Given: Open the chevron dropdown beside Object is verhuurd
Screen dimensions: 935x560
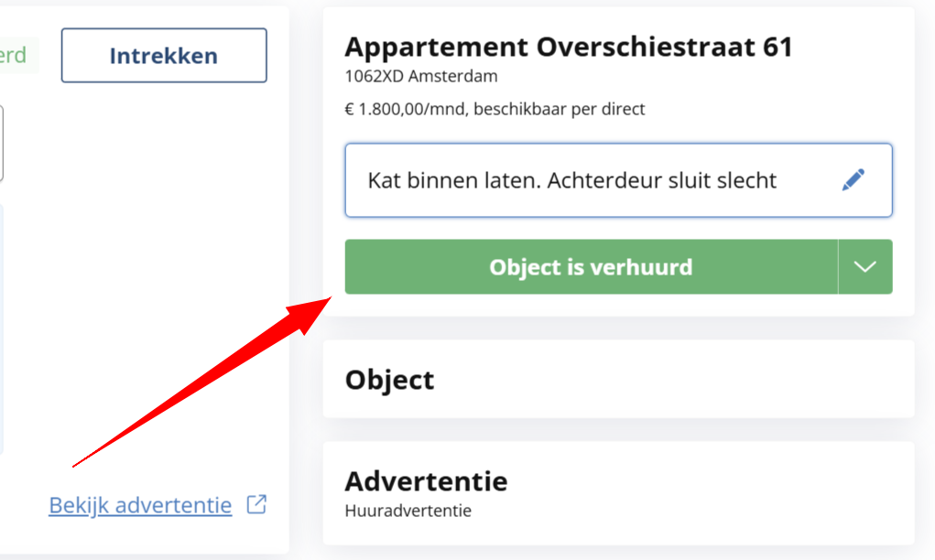Looking at the screenshot, I should click(864, 267).
